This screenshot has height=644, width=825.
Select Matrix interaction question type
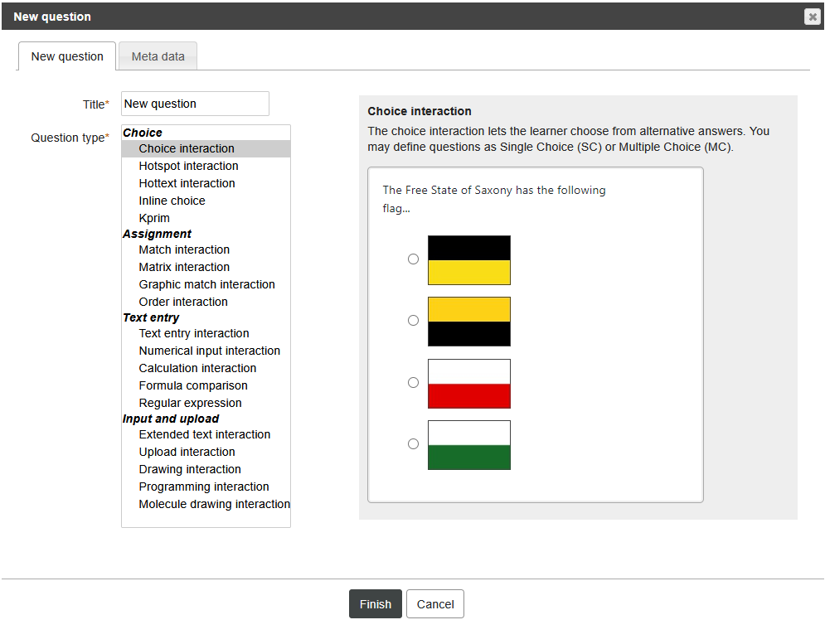point(184,267)
